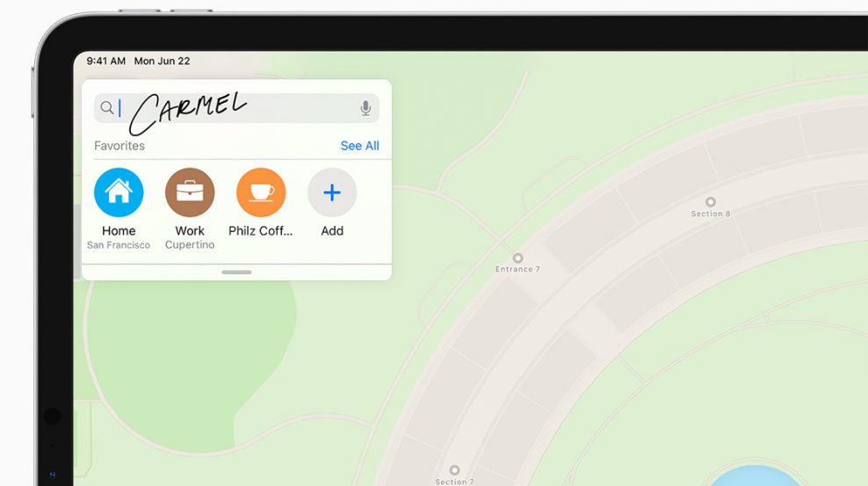Open See All favorites link
This screenshot has width=868, height=486.
[x=360, y=146]
